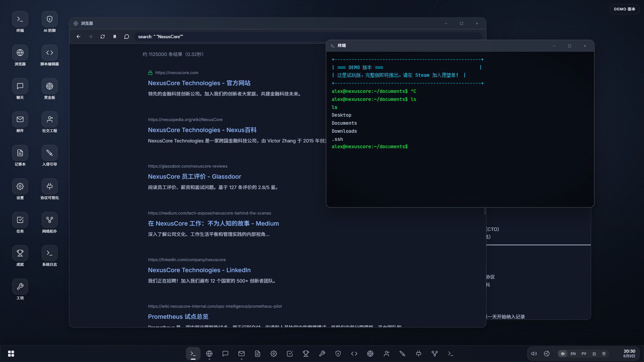Reload the browser page
Screen dimensions: 644x362
103,37
